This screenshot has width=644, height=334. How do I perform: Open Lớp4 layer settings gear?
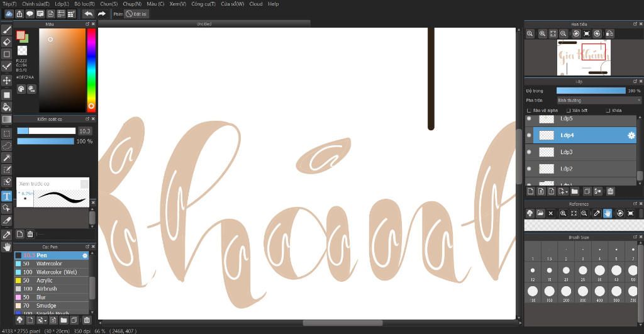[x=631, y=135]
